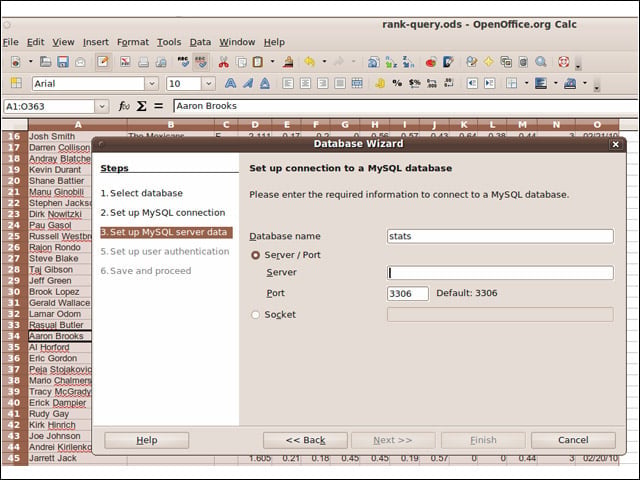Click the Insert Chart icon

(431, 62)
